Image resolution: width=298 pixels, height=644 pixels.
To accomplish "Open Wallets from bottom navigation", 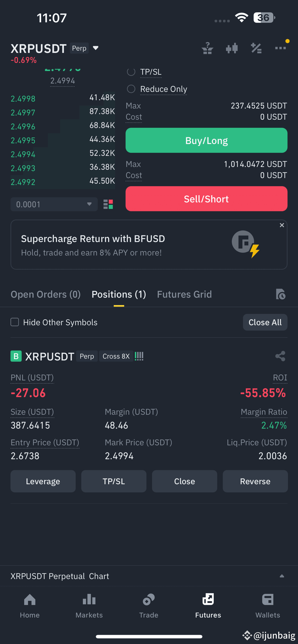I will tap(268, 606).
